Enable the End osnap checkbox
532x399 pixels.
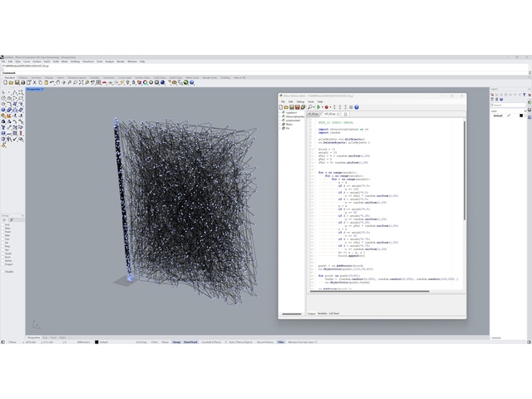[3, 224]
